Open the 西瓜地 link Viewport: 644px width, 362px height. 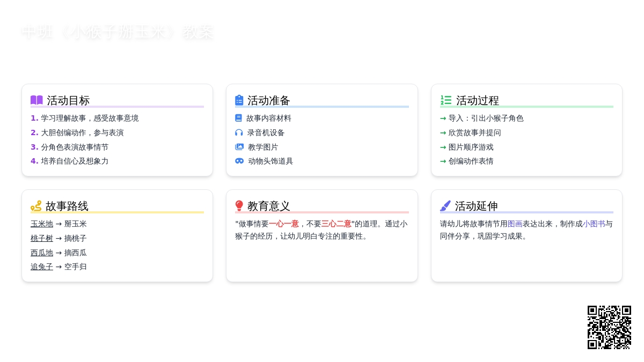pyautogui.click(x=42, y=253)
